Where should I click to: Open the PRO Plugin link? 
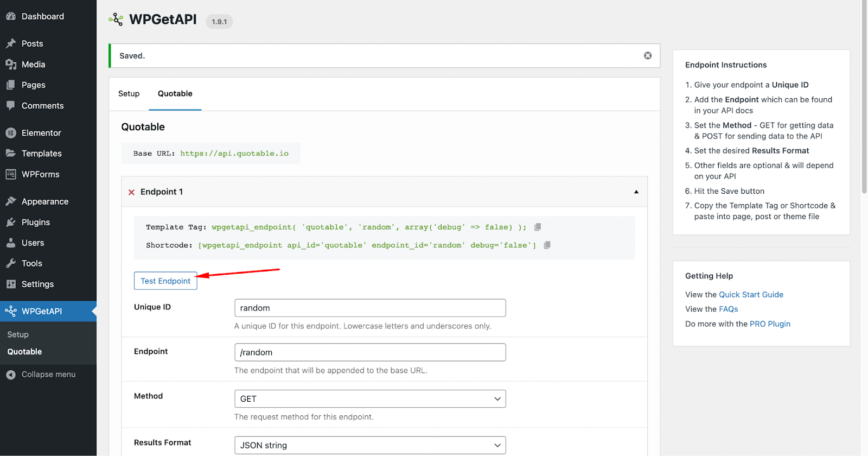click(x=770, y=324)
